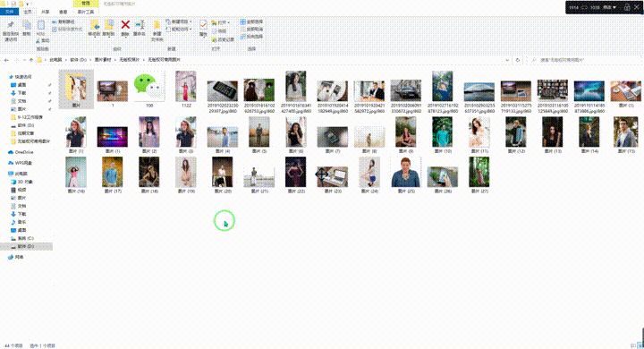The width and height of the screenshot is (644, 349).
Task: Click 此电脑 in the breadcrumb path
Action: click(55, 60)
